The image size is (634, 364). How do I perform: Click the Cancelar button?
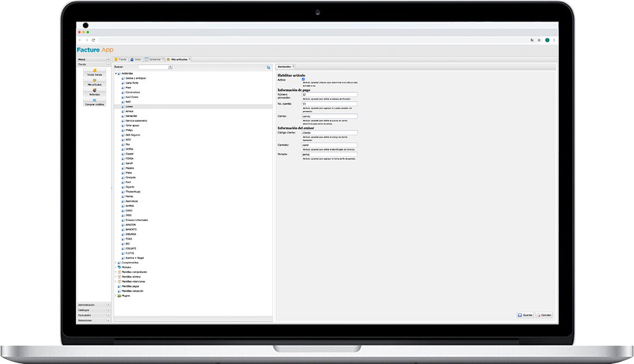544,315
